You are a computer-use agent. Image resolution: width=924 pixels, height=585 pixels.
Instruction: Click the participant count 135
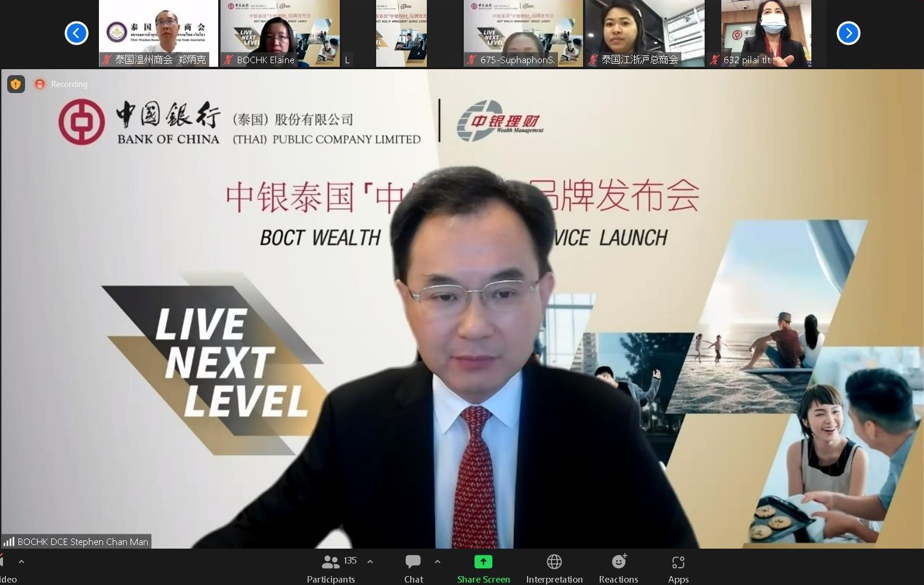pos(350,561)
